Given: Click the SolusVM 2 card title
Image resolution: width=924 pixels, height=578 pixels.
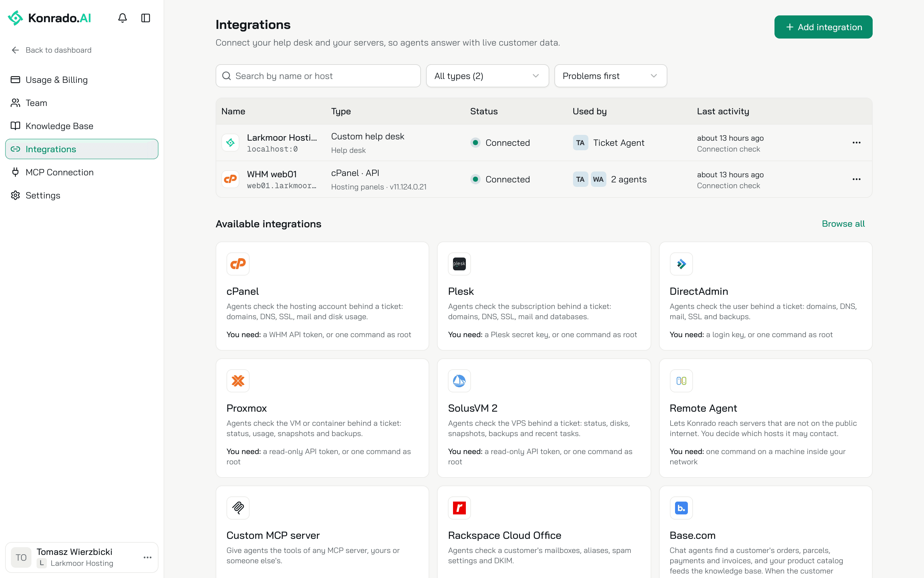Looking at the screenshot, I should pyautogui.click(x=473, y=408).
